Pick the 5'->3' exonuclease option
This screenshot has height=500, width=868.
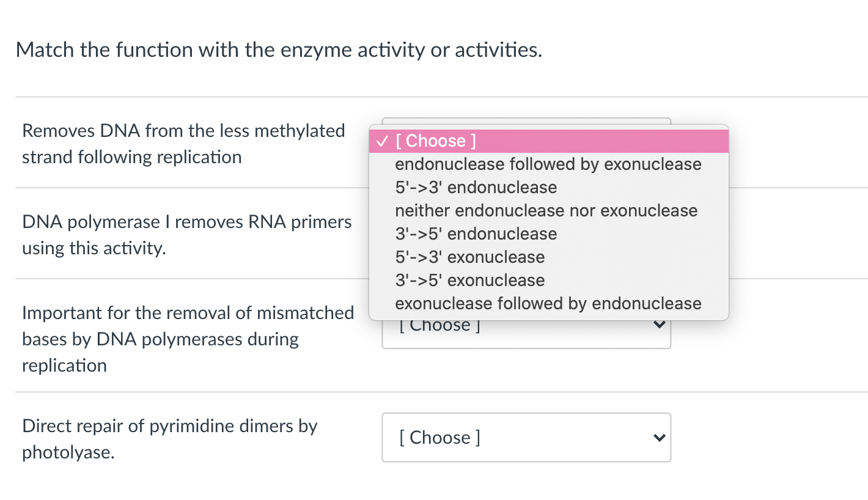[469, 257]
